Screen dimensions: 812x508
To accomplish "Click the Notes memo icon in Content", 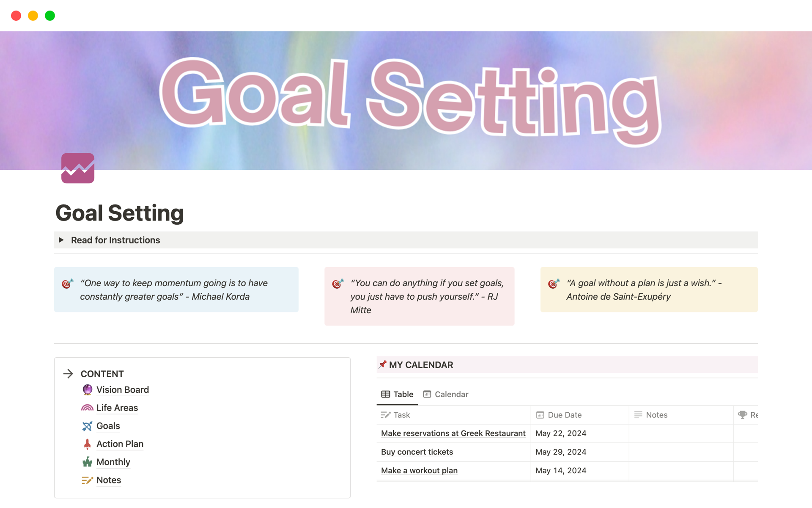I will [87, 480].
